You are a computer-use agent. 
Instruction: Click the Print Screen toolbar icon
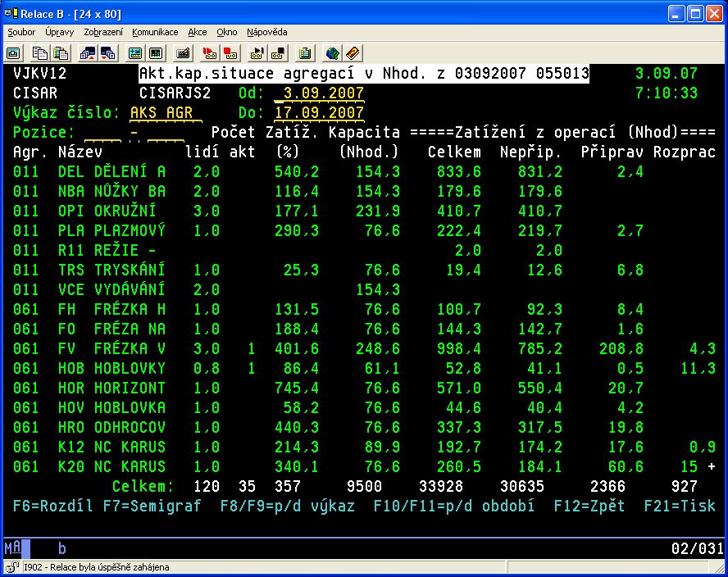click(x=13, y=53)
